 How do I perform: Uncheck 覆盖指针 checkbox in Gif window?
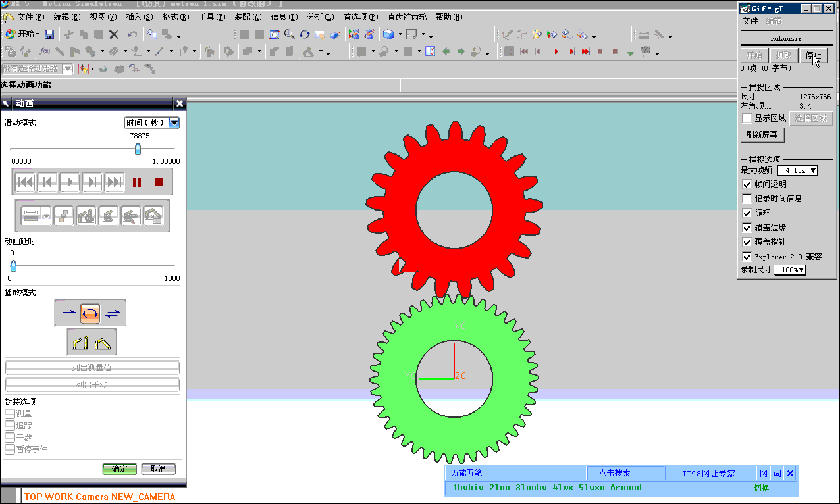(747, 242)
